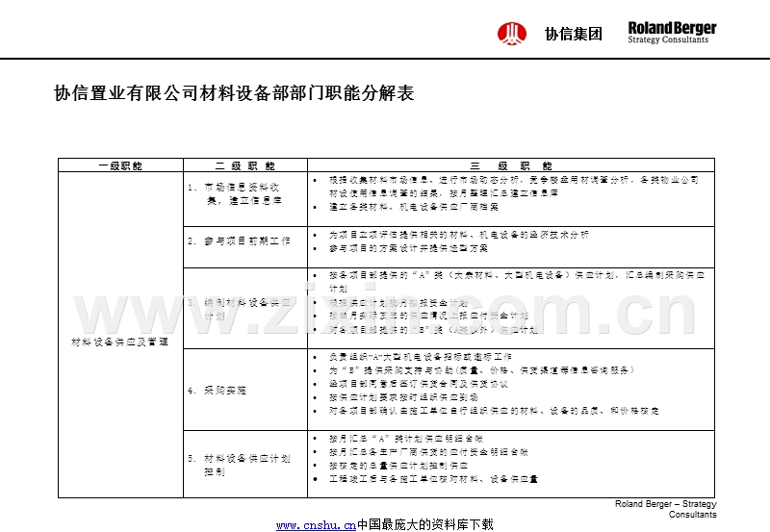Image resolution: width=770 pixels, height=532 pixels.
Task: Select the 3. 编制材料设备供应计划 cell
Action: 245,309
